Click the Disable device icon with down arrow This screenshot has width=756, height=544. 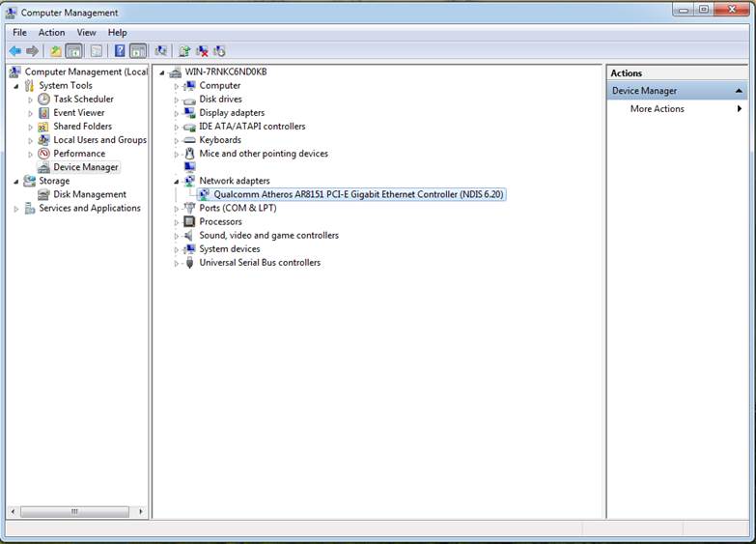click(219, 50)
